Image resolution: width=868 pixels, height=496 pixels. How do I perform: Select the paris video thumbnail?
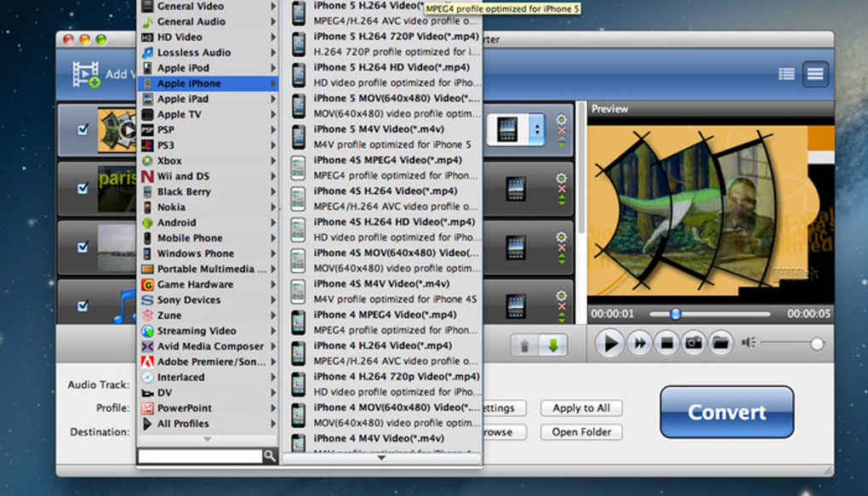coord(117,189)
